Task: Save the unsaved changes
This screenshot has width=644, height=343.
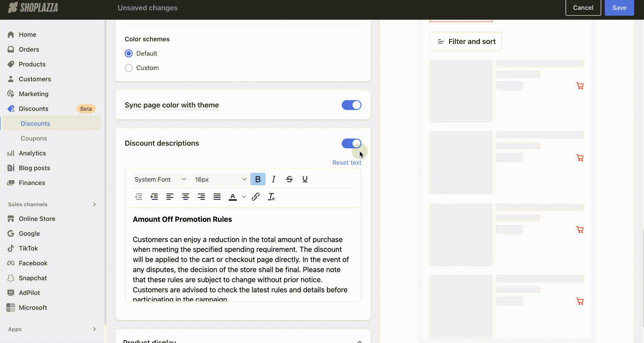Action: 619,8
